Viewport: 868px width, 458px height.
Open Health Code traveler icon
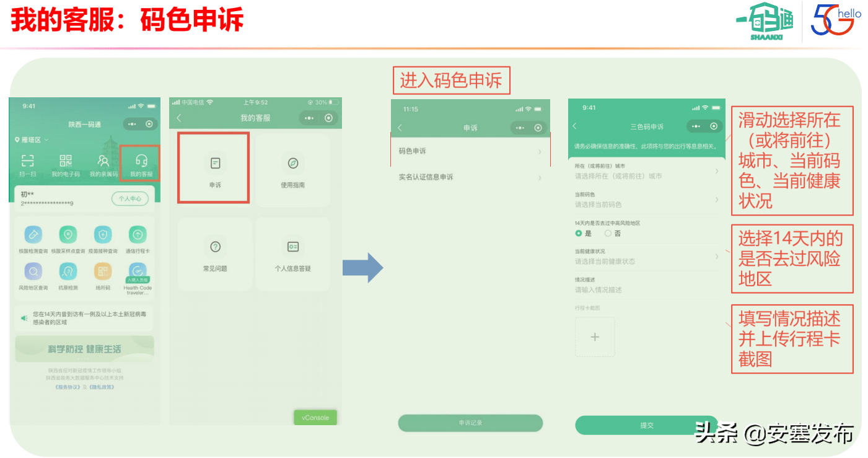pos(138,271)
